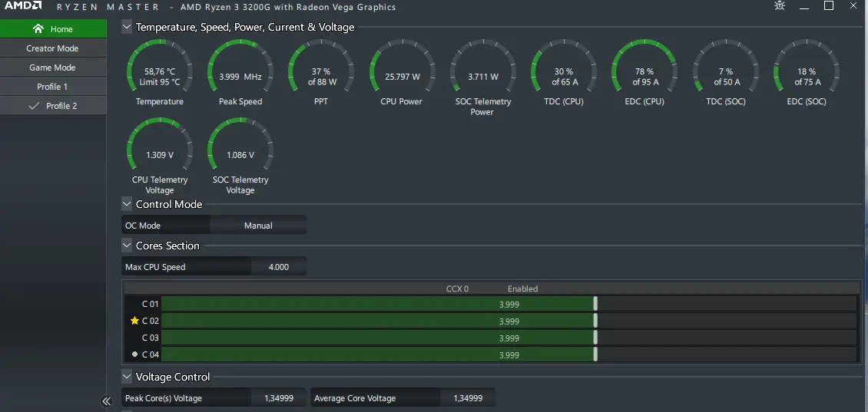Viewport: 868px width, 412px height.
Task: Collapse the Control Mode section
Action: point(127,204)
